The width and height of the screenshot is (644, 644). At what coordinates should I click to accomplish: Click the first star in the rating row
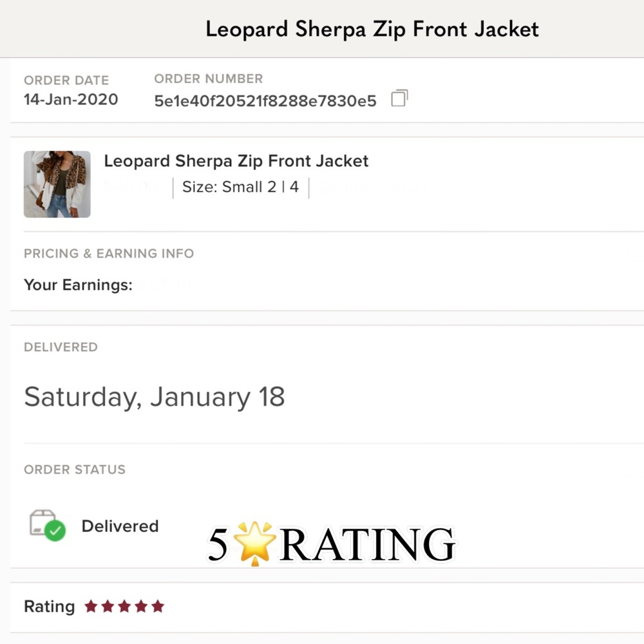coord(92,605)
